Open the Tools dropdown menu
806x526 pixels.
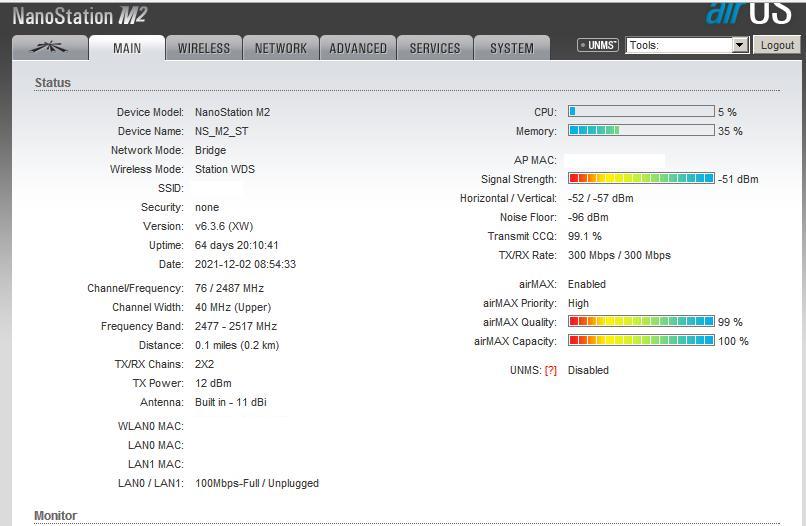tap(680, 45)
